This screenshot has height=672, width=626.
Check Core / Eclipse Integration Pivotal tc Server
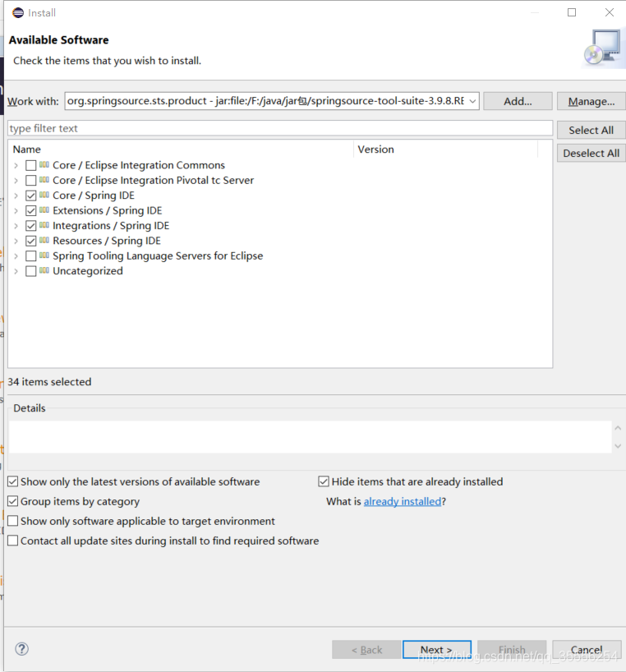tap(31, 181)
